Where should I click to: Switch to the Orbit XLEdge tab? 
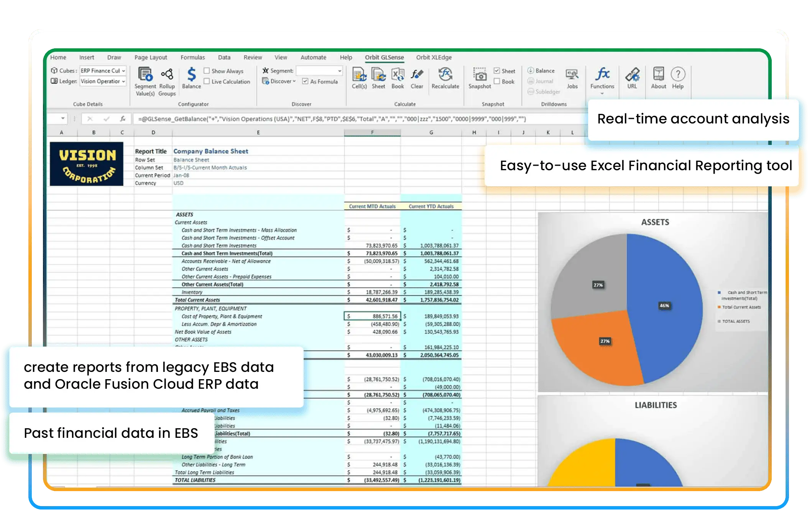pos(434,58)
